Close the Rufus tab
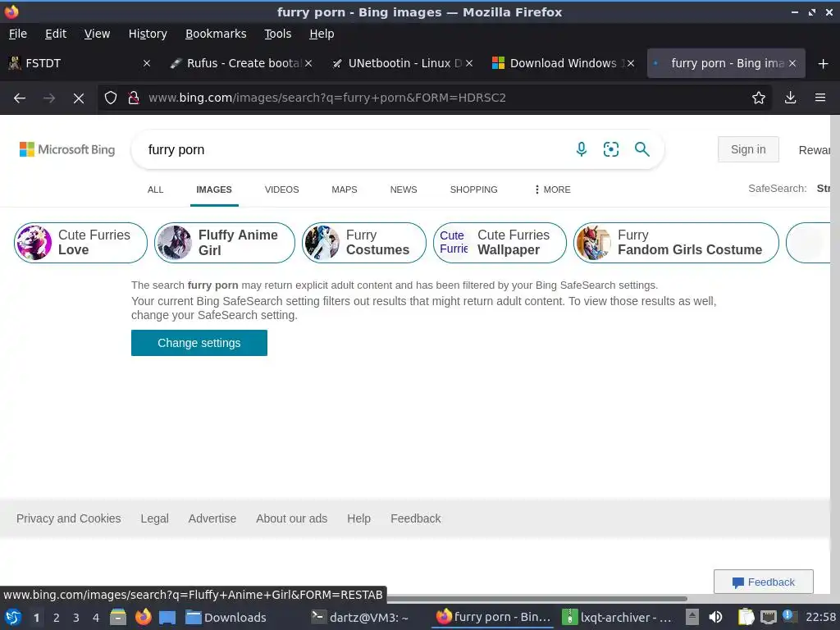The image size is (840, 630). coord(308,63)
